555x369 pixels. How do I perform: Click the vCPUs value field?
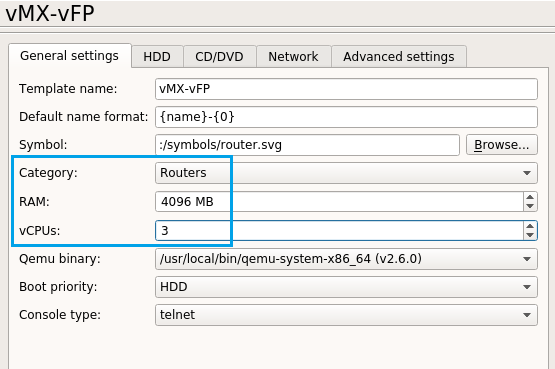339,231
